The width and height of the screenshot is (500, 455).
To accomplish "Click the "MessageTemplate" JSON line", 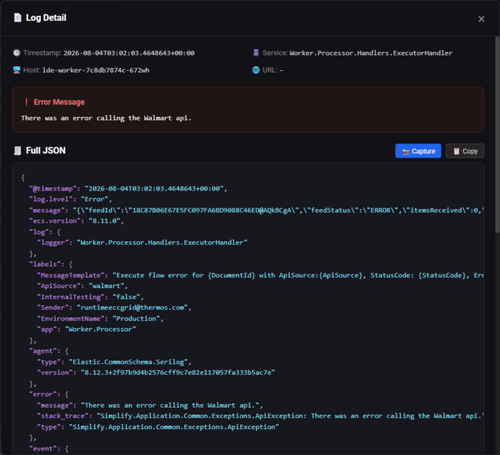I will click(x=260, y=275).
